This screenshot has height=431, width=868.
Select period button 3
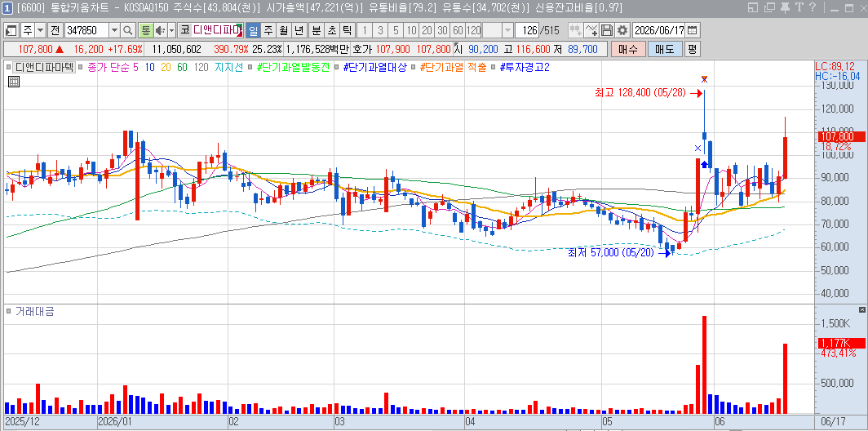(380, 30)
